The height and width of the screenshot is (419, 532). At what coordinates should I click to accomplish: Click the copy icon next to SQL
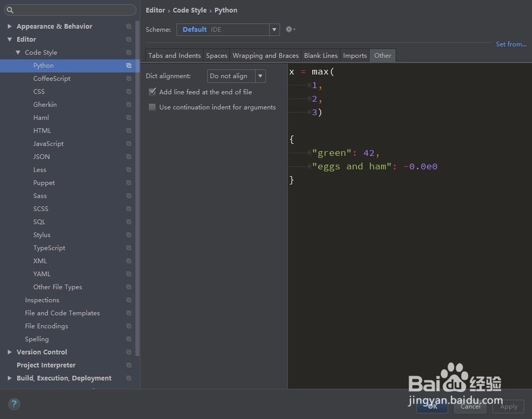[129, 221]
